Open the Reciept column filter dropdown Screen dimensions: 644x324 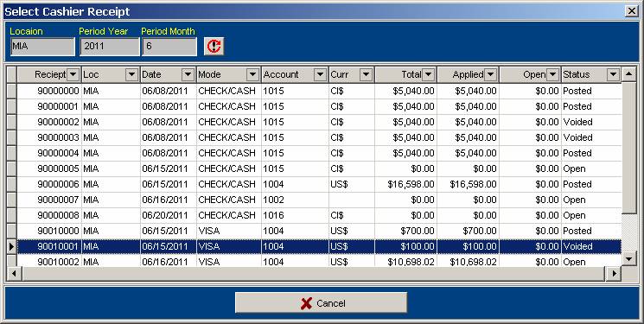(x=73, y=74)
